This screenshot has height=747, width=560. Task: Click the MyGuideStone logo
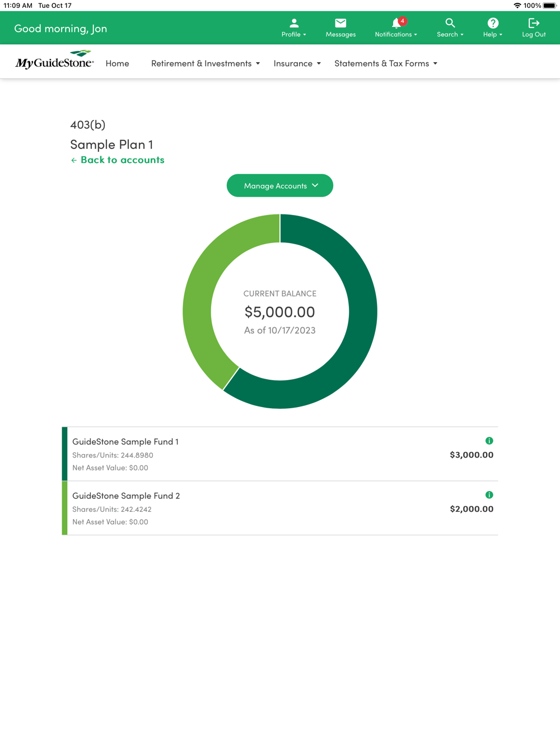point(54,60)
